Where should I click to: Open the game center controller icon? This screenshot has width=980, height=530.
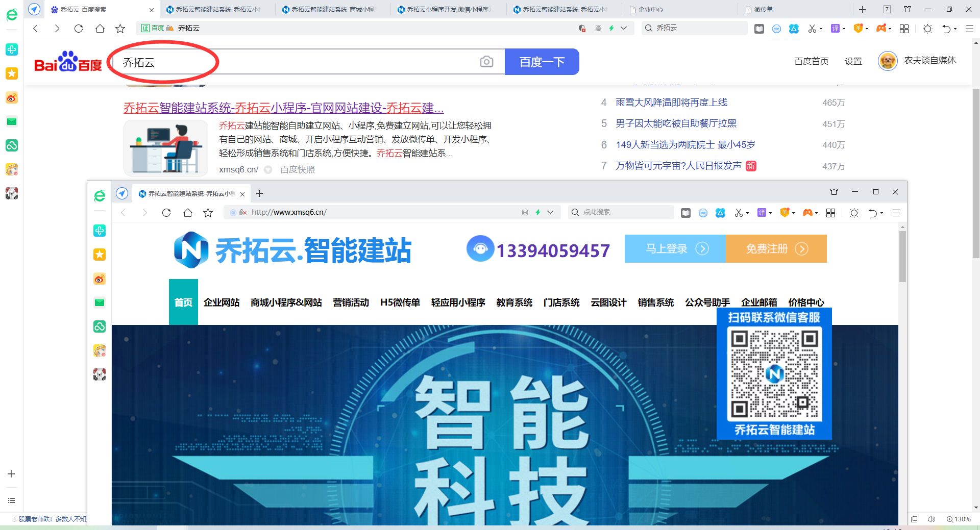(881, 28)
